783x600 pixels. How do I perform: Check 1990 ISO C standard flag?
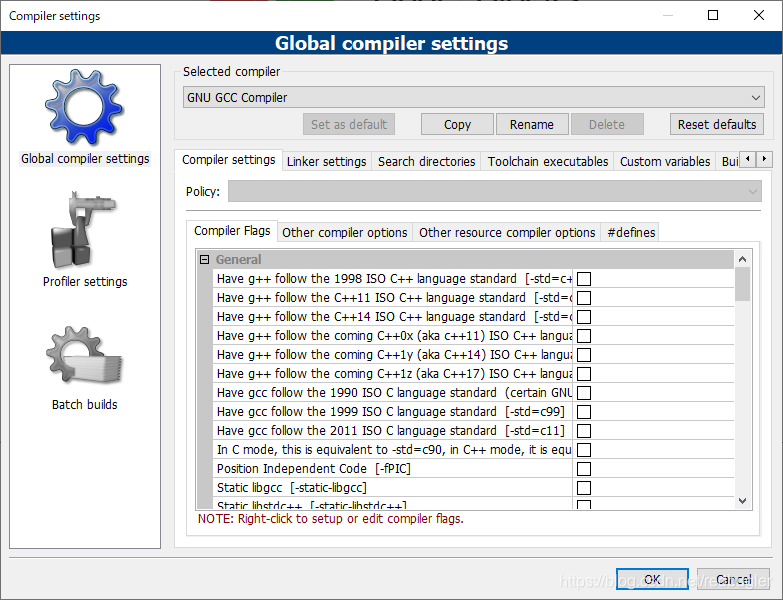[584, 392]
